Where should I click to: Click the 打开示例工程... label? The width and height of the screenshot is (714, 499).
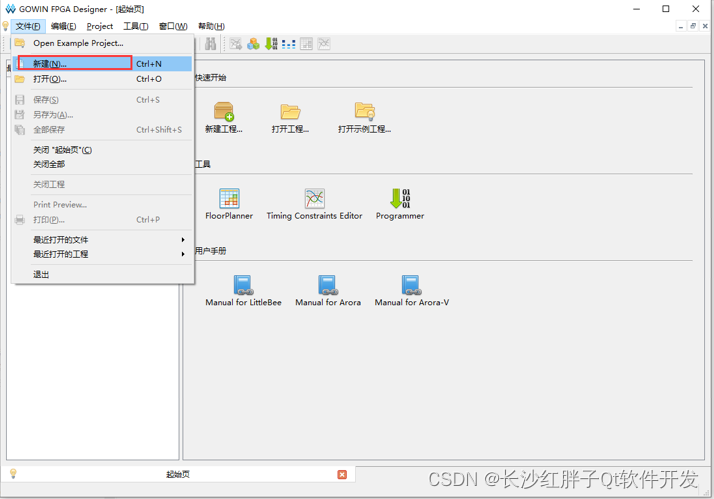click(364, 129)
